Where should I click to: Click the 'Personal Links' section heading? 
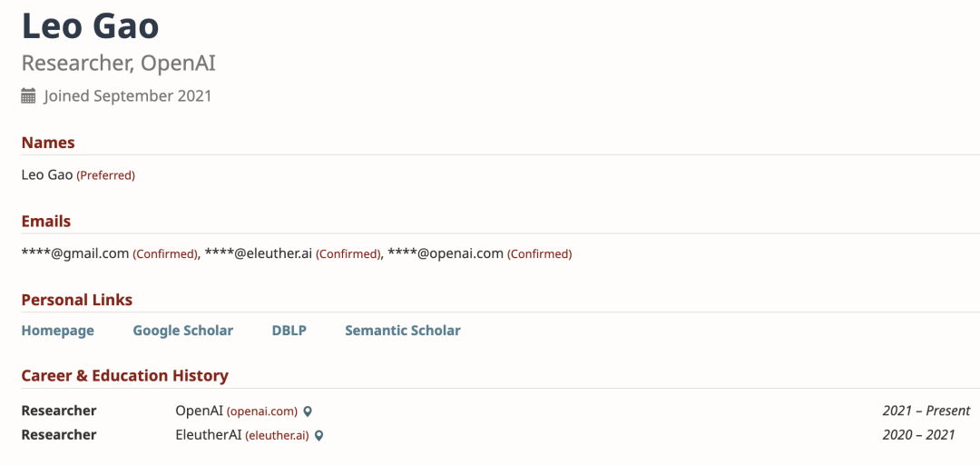[76, 300]
